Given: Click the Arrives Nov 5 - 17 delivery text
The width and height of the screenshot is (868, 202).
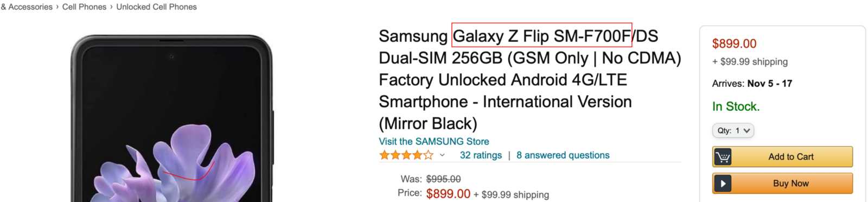Looking at the screenshot, I should (x=752, y=84).
